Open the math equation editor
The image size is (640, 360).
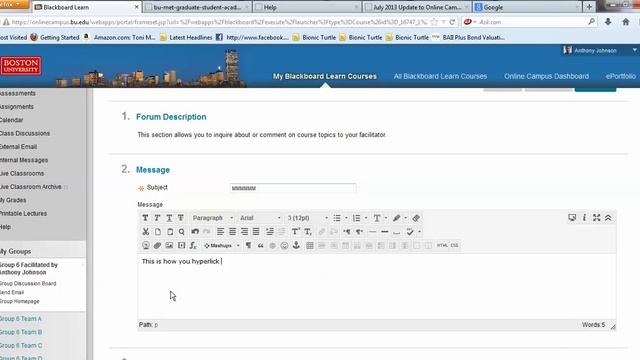193,245
